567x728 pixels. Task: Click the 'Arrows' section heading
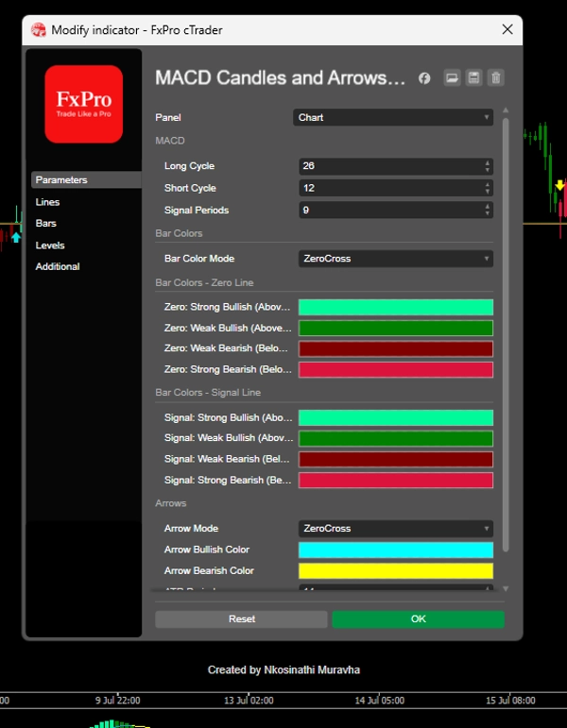tap(170, 503)
